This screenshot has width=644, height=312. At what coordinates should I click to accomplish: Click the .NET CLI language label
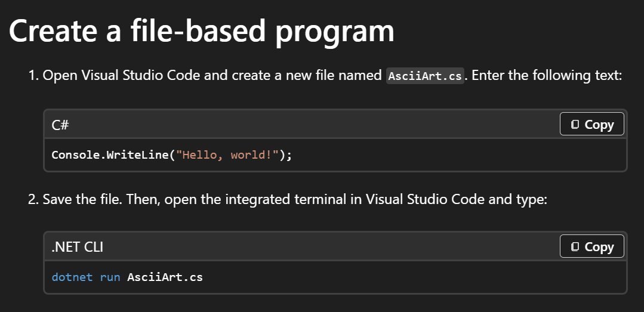click(x=78, y=247)
